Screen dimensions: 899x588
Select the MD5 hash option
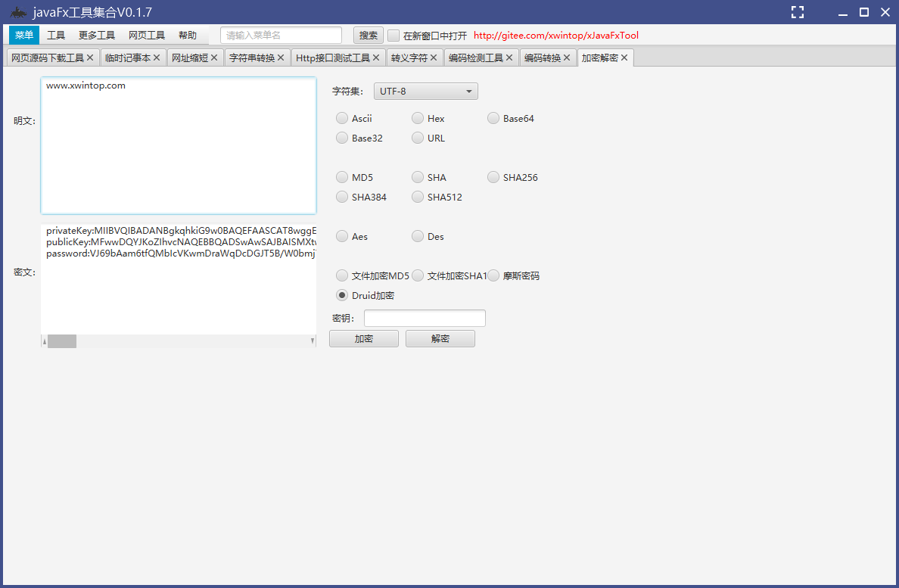tap(342, 177)
